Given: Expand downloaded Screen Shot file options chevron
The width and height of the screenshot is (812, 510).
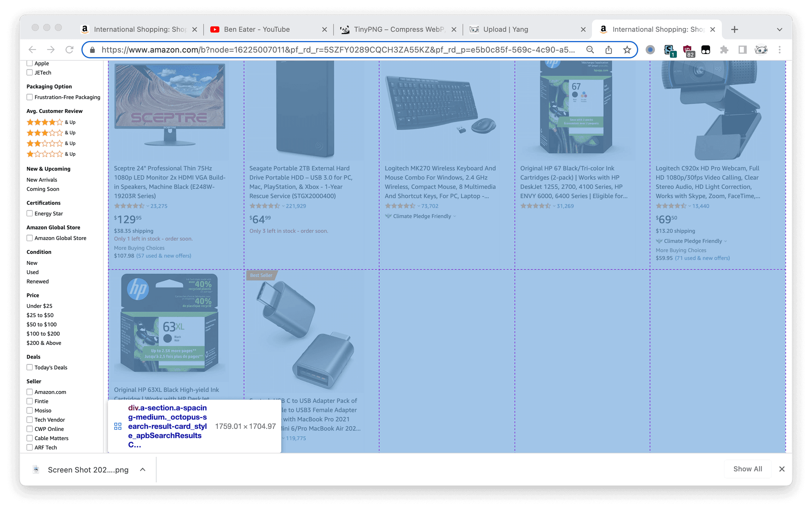Looking at the screenshot, I should pyautogui.click(x=143, y=469).
